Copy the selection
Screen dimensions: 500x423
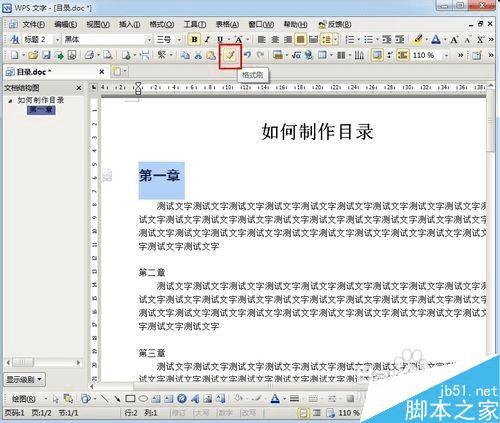pos(185,55)
